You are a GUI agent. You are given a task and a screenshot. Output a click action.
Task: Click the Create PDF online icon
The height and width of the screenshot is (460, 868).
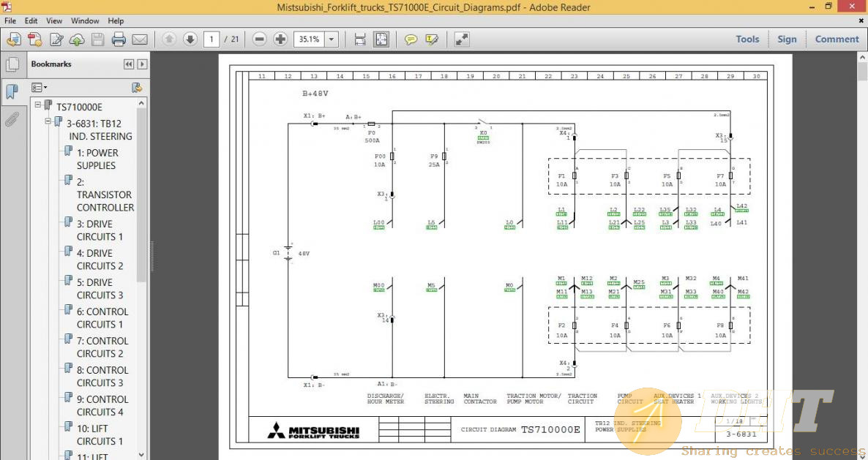click(35, 39)
